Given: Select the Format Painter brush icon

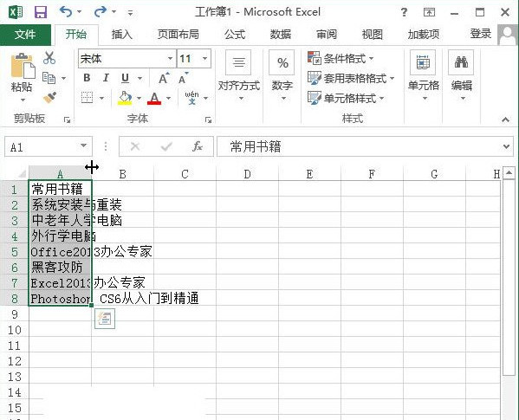Looking at the screenshot, I should coord(49,97).
